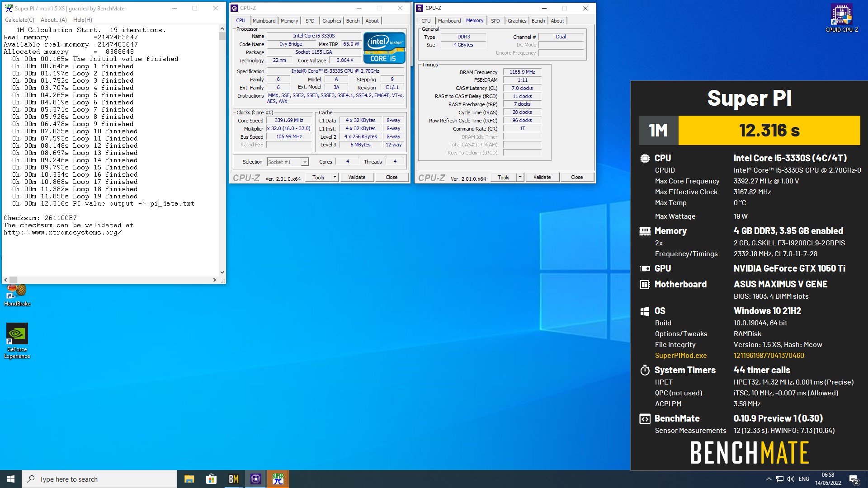Click the Memory window CPU-Z title icon
Image resolution: width=868 pixels, height=488 pixels.
[x=420, y=8]
